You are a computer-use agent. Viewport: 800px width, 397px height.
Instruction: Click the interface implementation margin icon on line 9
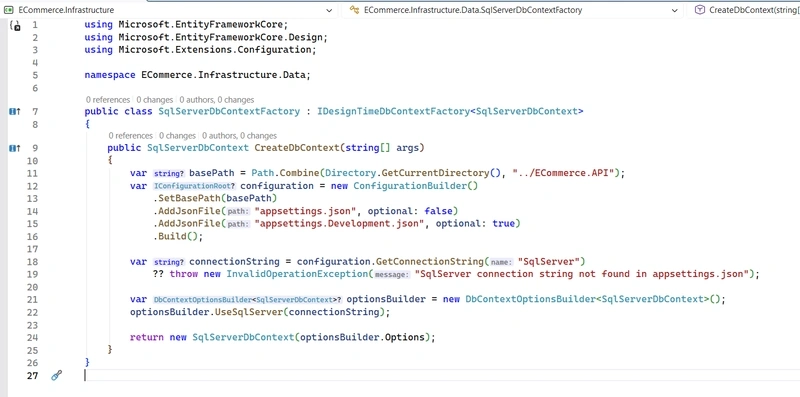coord(15,148)
